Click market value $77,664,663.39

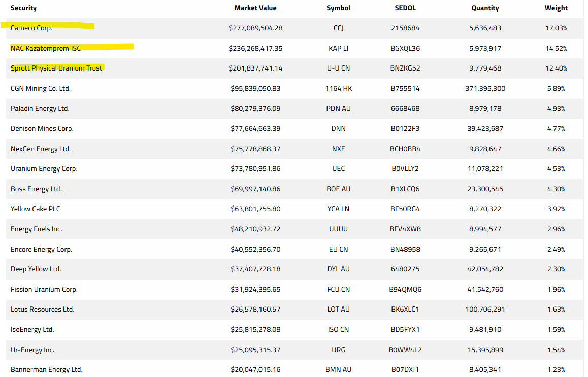click(x=255, y=128)
